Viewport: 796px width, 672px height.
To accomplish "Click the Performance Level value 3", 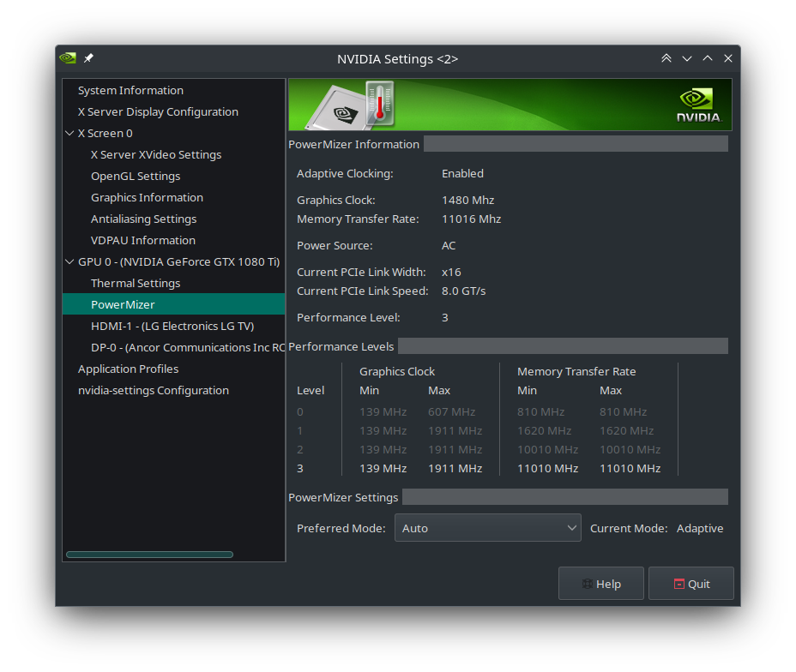I will [444, 317].
